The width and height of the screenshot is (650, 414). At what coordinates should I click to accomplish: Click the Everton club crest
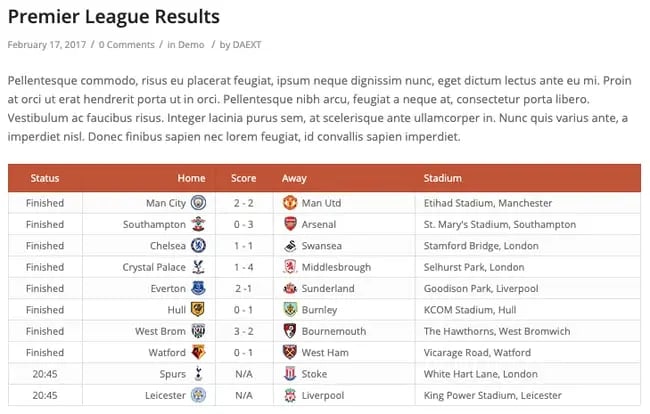(198, 288)
